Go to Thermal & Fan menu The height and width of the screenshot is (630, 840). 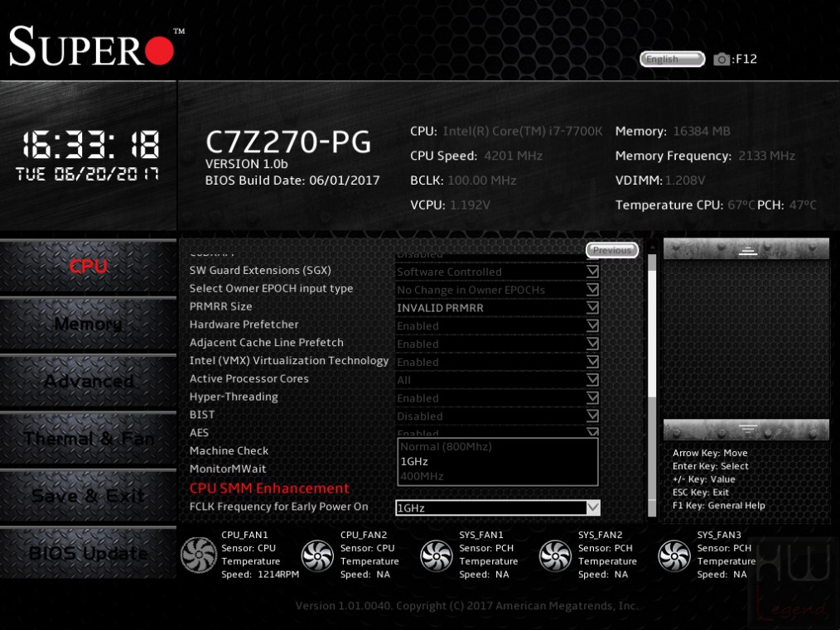point(89,439)
